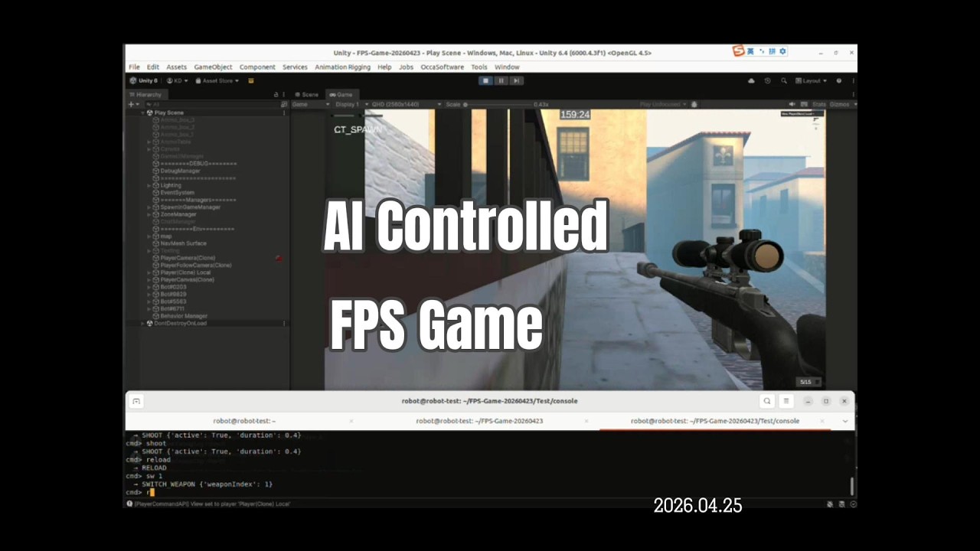Collapse the Play Scene tree
Image resolution: width=980 pixels, height=551 pixels.
(x=142, y=112)
